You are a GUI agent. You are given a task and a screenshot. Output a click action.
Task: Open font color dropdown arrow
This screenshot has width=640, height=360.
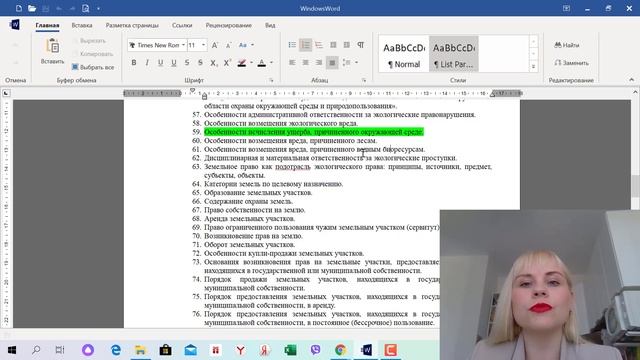pos(271,63)
